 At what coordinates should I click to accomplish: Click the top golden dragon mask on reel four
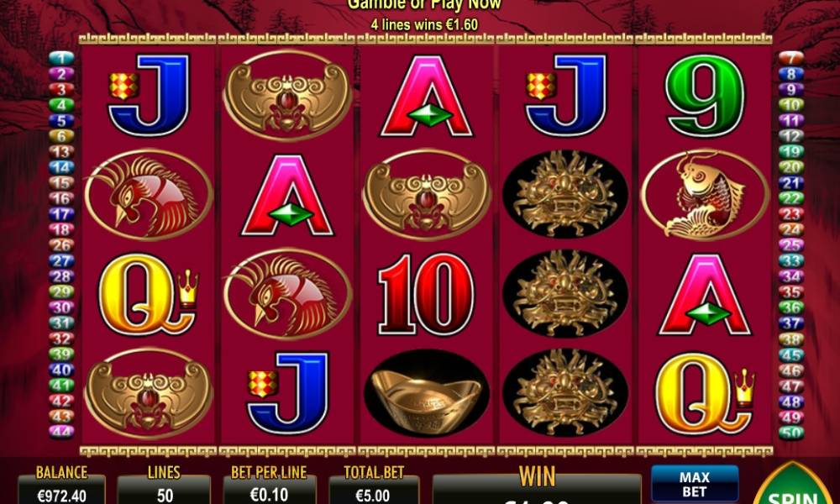tap(565, 194)
